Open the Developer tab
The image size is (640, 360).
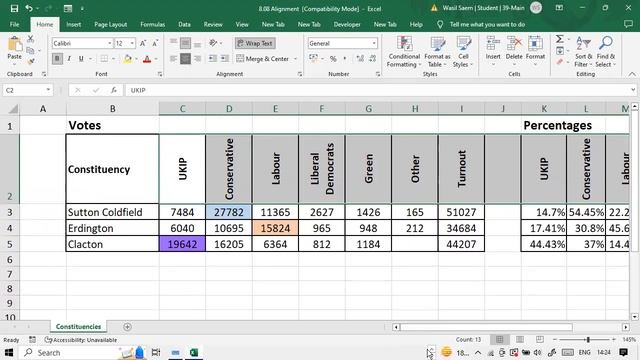click(x=347, y=24)
